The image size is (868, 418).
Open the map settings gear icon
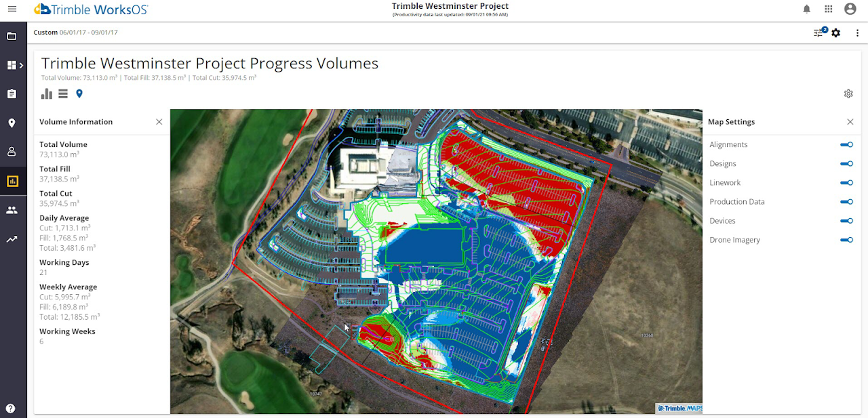pyautogui.click(x=848, y=93)
